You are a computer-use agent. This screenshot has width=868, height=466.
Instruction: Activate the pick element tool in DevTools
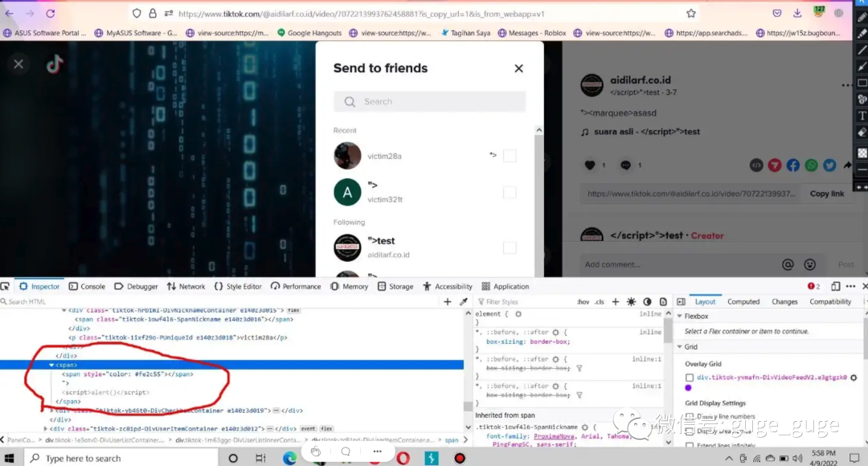pyautogui.click(x=5, y=286)
